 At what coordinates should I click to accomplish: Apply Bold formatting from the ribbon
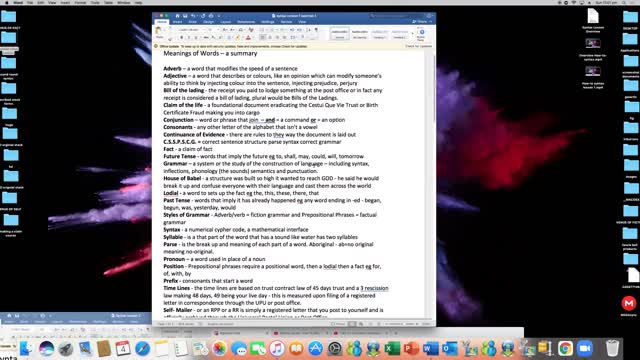[x=182, y=38]
